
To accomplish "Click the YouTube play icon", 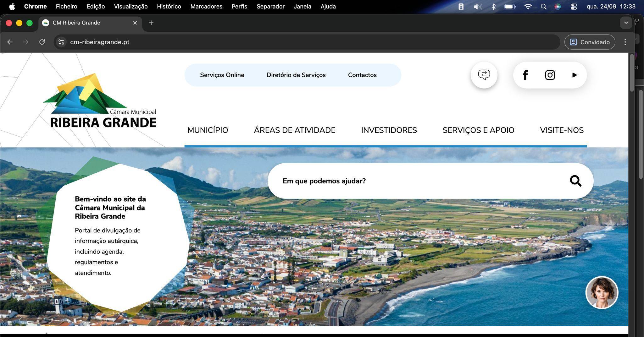I will click(575, 75).
